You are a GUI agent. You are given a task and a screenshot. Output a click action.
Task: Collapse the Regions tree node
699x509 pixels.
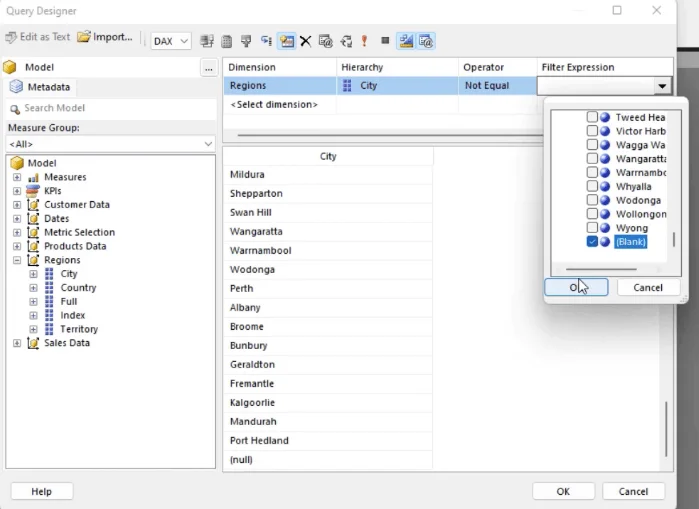click(x=17, y=260)
